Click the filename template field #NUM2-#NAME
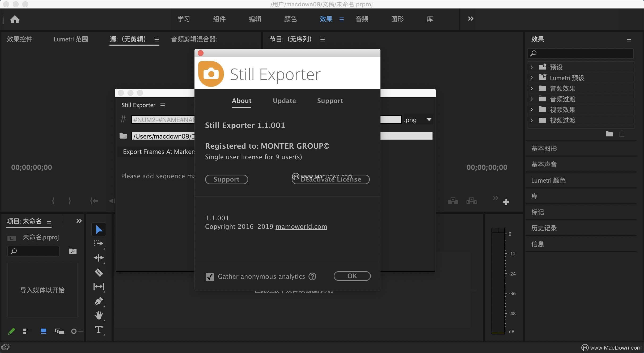The height and width of the screenshot is (353, 644). click(163, 120)
